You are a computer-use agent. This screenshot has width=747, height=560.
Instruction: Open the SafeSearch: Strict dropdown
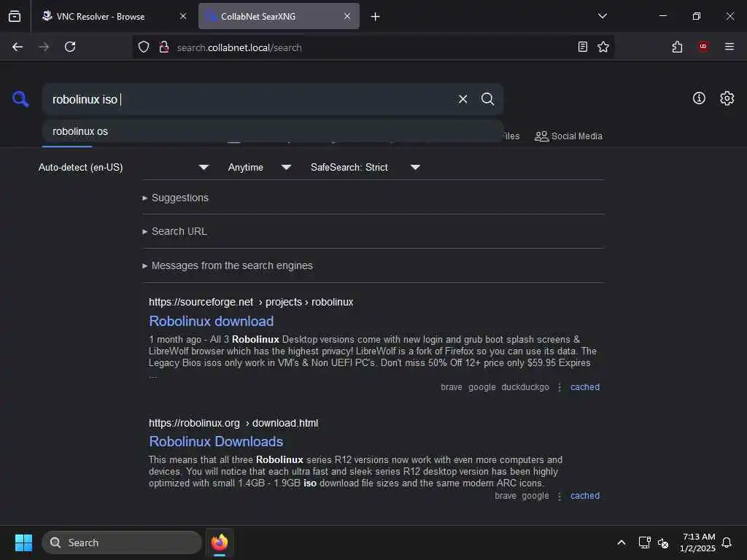pos(365,167)
